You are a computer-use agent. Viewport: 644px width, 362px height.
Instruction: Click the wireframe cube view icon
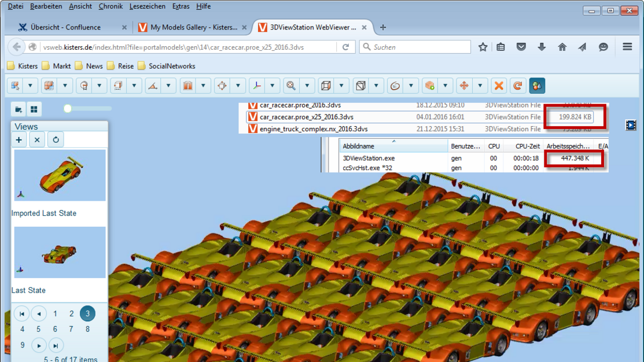coord(326,86)
